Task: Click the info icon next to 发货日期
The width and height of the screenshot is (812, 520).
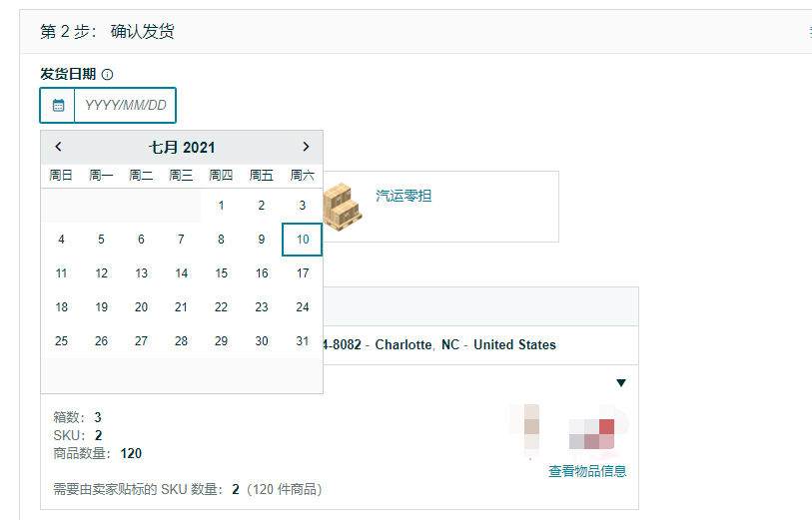Action: 107,75
